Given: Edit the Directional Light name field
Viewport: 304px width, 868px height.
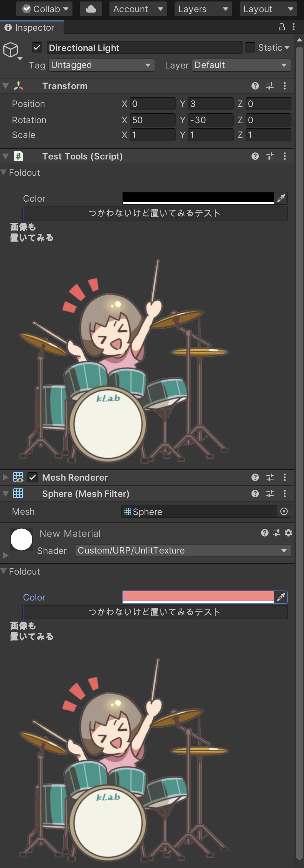Looking at the screenshot, I should click(145, 48).
